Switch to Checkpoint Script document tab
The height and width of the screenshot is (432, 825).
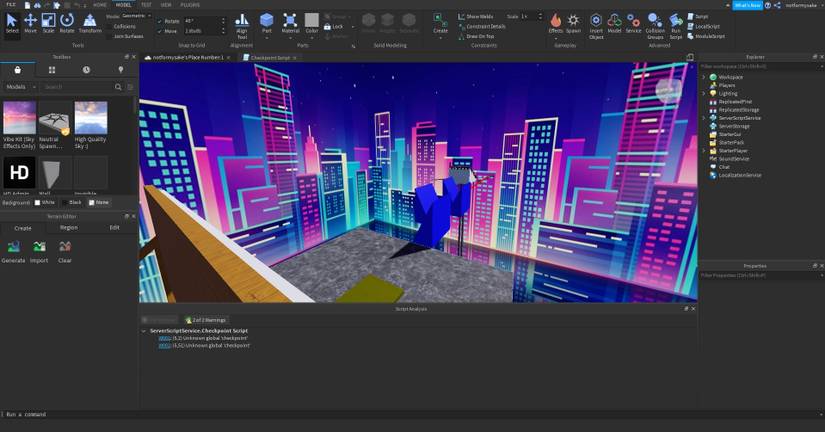point(270,57)
